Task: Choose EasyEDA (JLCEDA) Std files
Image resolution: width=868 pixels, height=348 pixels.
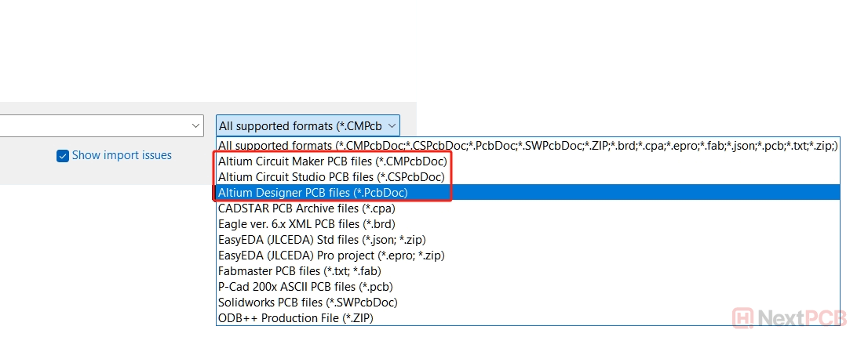Action: 322,240
